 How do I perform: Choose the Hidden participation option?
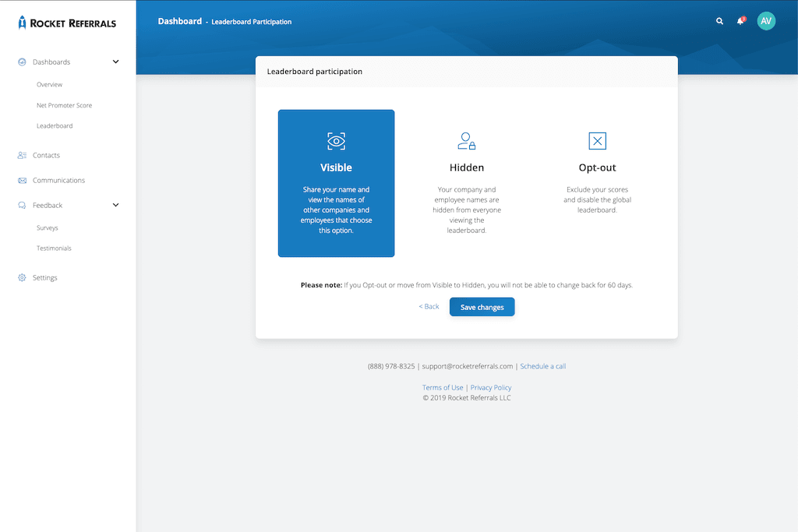click(x=467, y=183)
